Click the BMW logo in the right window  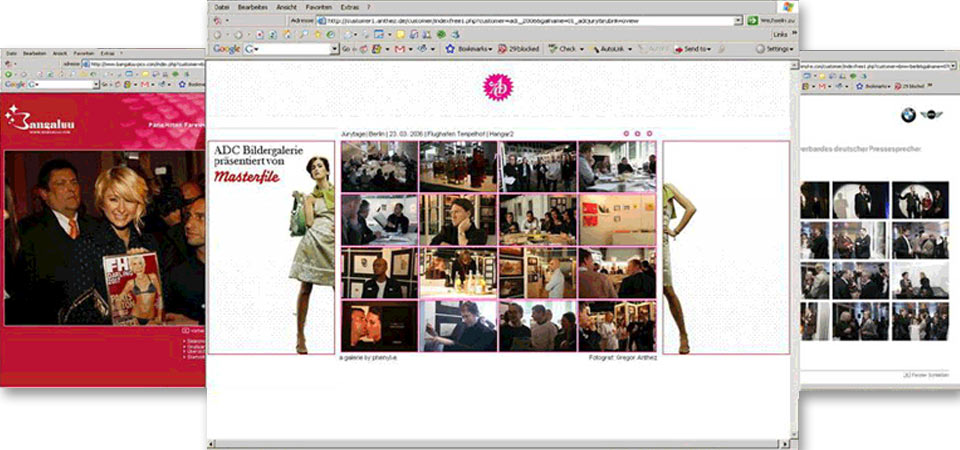[908, 114]
